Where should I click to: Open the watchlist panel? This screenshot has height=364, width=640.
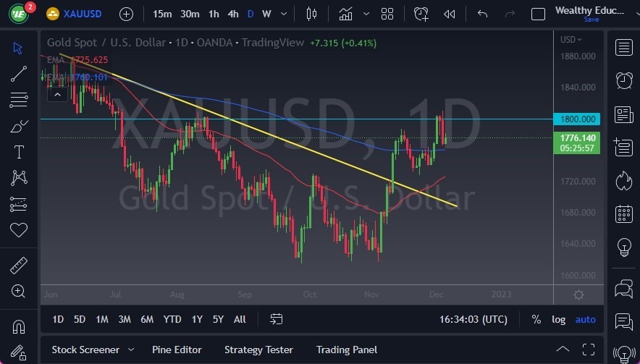click(623, 47)
